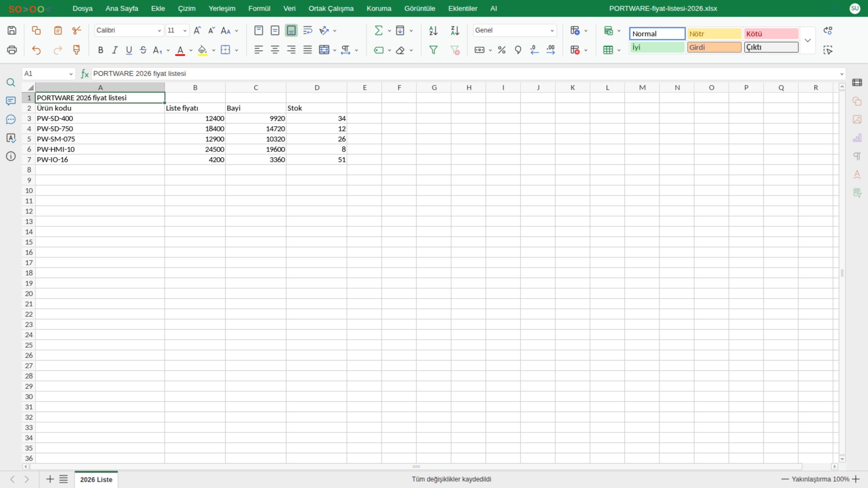Viewport: 868px width, 488px height.
Task: Increase font size icon
Action: tap(197, 30)
